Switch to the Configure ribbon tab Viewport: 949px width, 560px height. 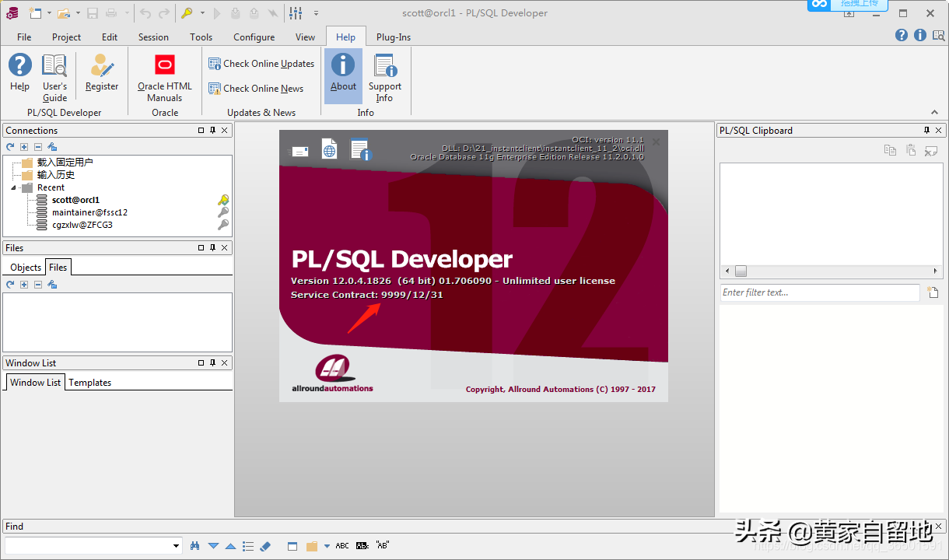(254, 37)
